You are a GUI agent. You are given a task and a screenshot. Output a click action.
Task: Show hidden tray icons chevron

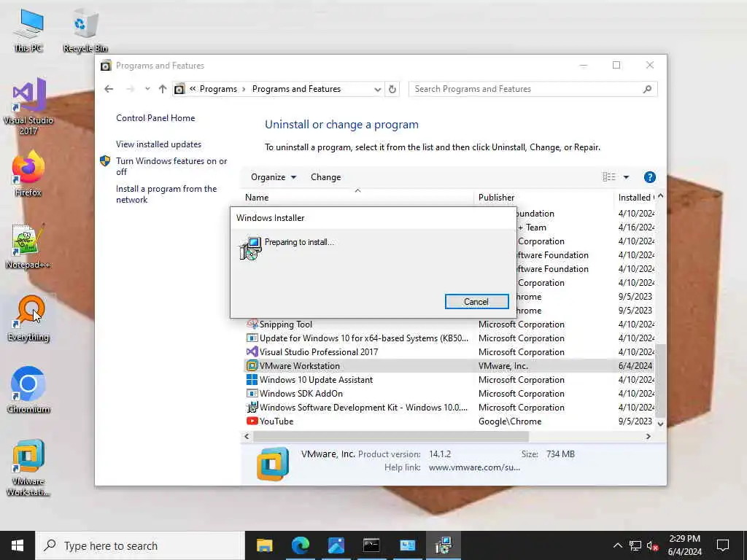coord(617,545)
